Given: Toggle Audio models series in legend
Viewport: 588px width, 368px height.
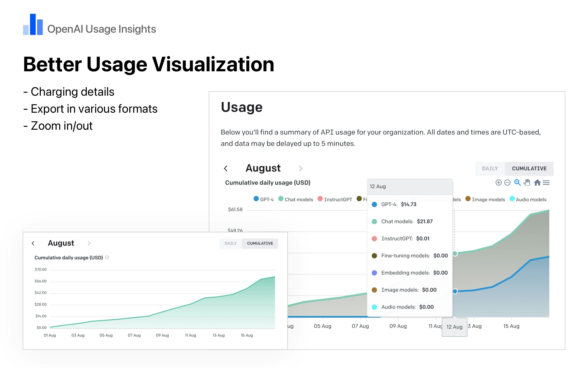Looking at the screenshot, I should 528,199.
